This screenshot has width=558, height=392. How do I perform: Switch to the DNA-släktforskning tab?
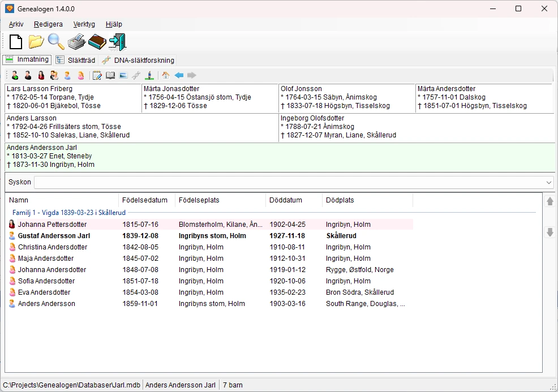[139, 60]
